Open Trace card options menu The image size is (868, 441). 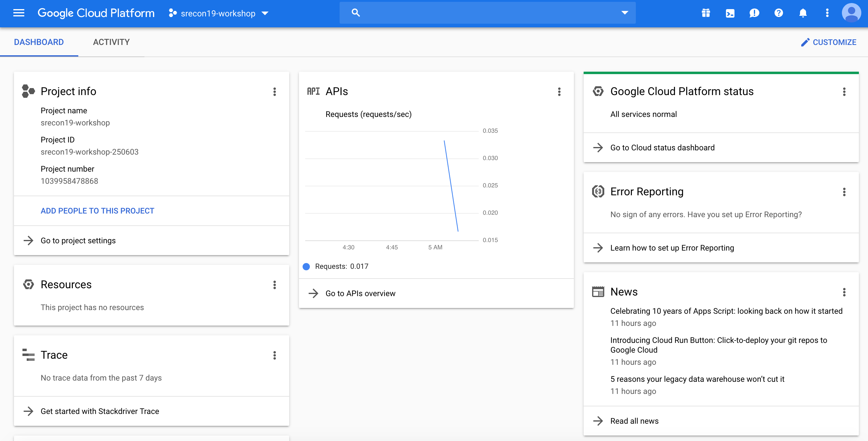(275, 355)
